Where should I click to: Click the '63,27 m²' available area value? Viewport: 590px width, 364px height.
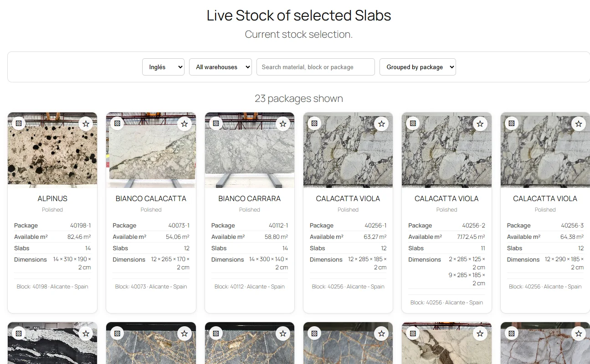pos(375,237)
